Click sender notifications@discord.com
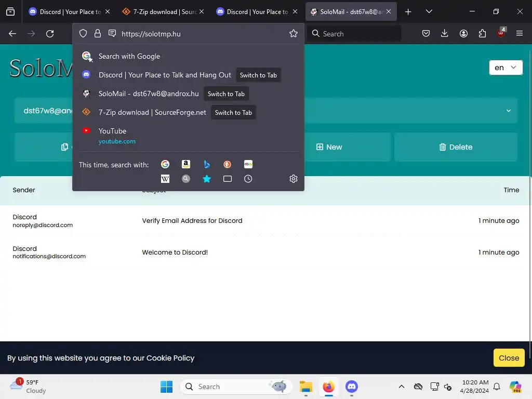 [x=49, y=256]
